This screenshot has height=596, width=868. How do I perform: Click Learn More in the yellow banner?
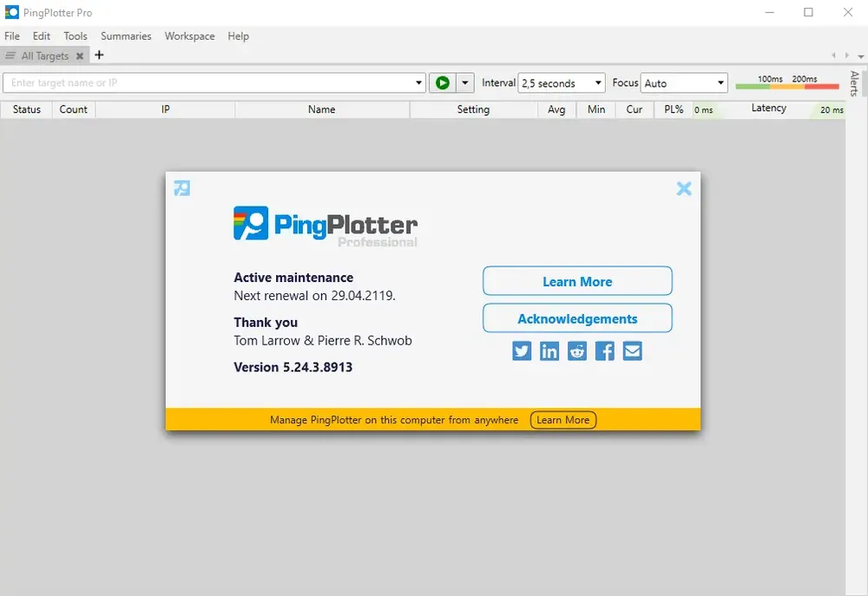pyautogui.click(x=563, y=420)
